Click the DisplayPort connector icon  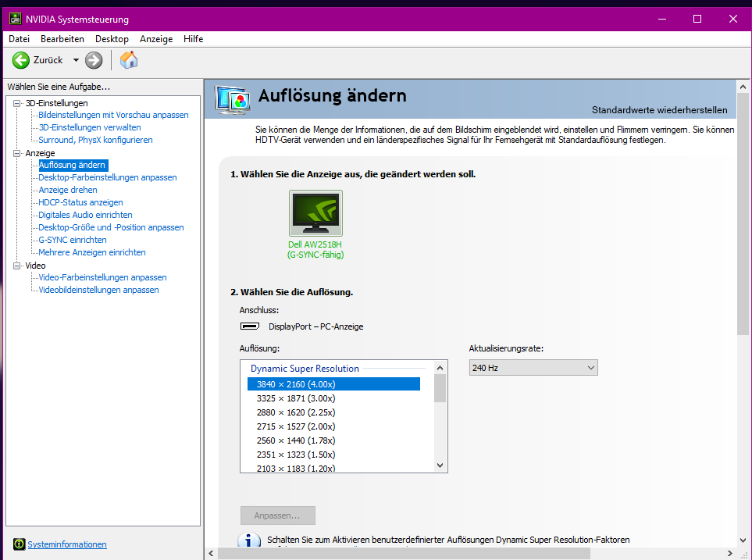pyautogui.click(x=249, y=326)
